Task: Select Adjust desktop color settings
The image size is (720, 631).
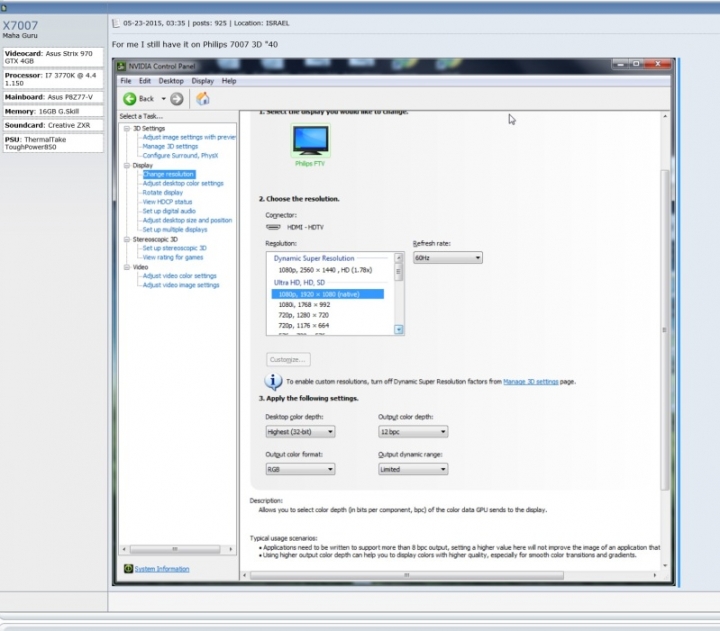Action: [x=183, y=183]
